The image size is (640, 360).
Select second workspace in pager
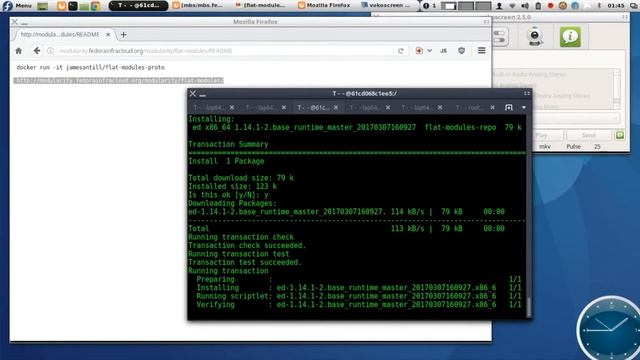(466, 6)
